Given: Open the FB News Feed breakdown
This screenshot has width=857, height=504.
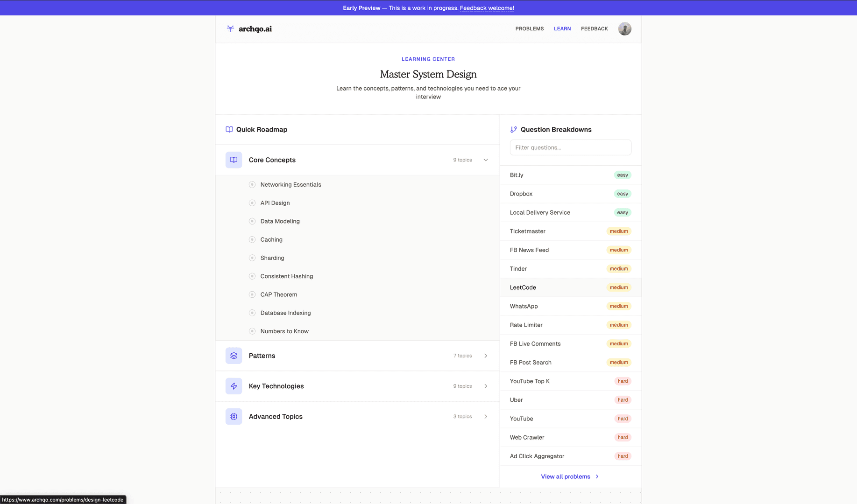Looking at the screenshot, I should tap(570, 250).
